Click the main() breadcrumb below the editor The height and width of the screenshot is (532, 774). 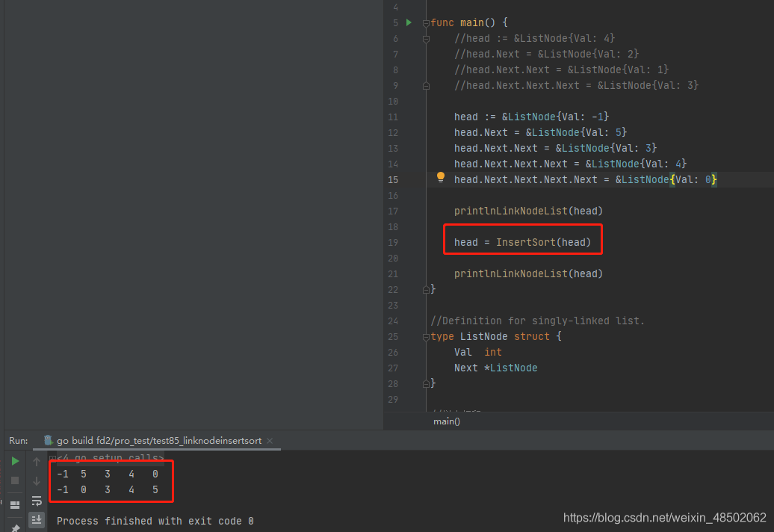point(447,421)
